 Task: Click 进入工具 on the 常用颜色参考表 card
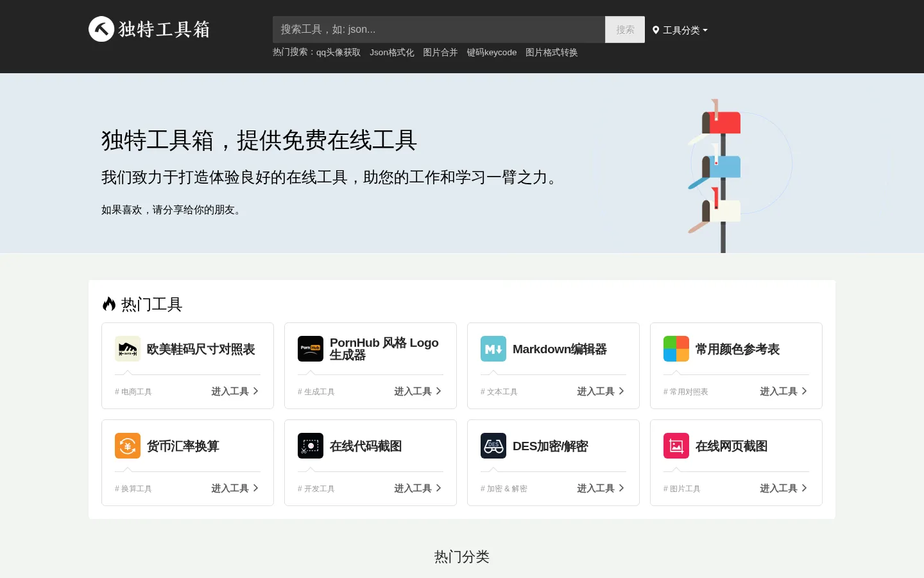pos(783,391)
